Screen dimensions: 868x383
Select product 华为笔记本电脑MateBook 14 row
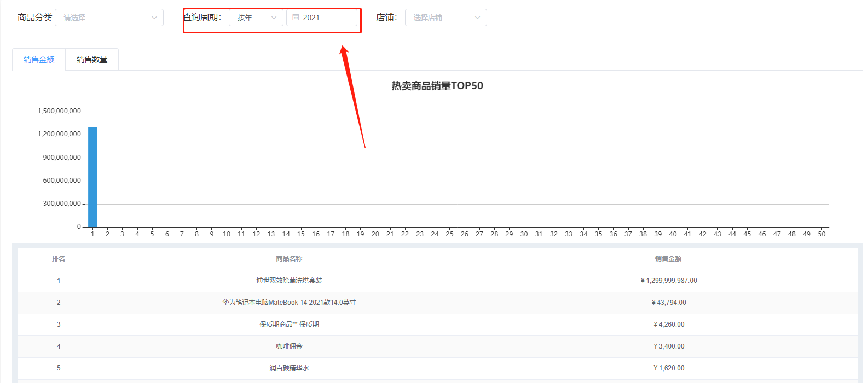[437, 303]
